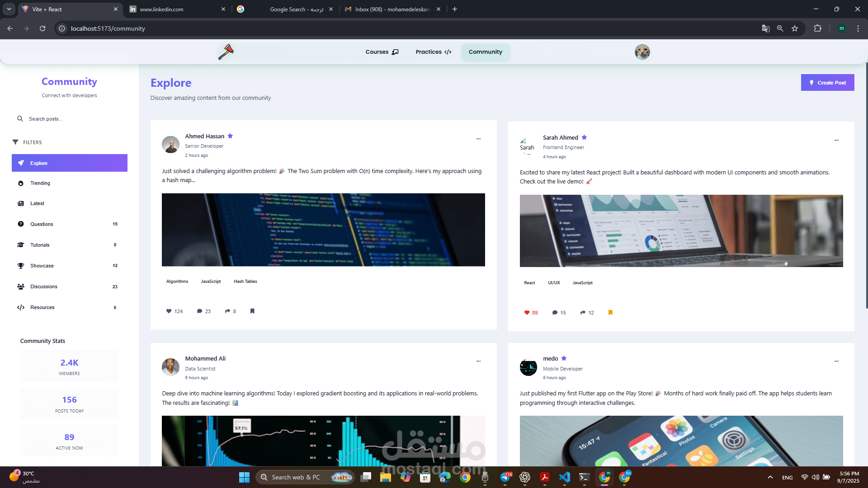Select the Trending filter

tap(40, 183)
